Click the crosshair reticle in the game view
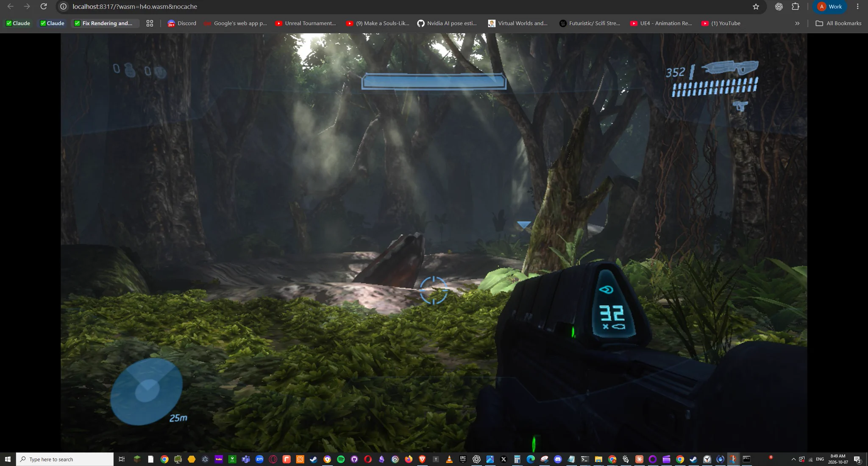868x466 pixels. point(433,290)
